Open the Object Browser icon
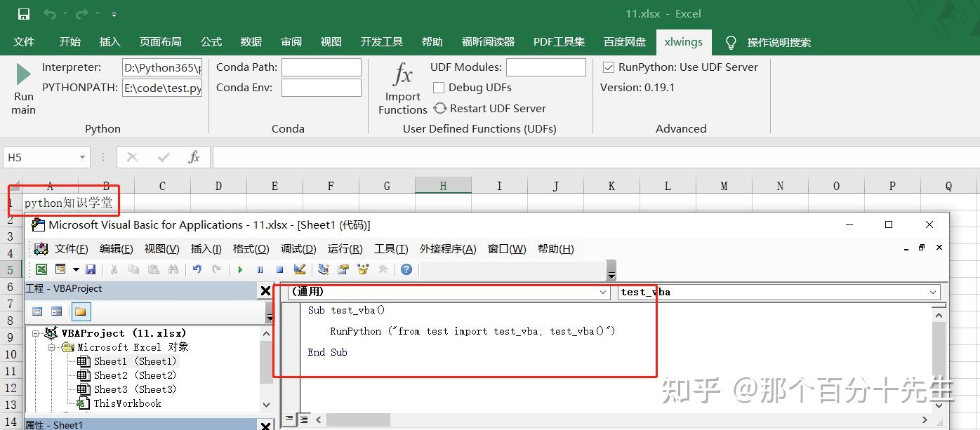Viewport: 980px width, 430px height. 362,269
